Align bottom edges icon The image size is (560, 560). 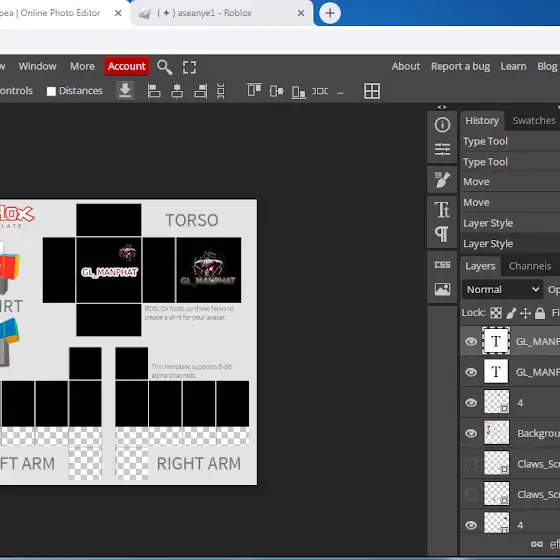[299, 92]
